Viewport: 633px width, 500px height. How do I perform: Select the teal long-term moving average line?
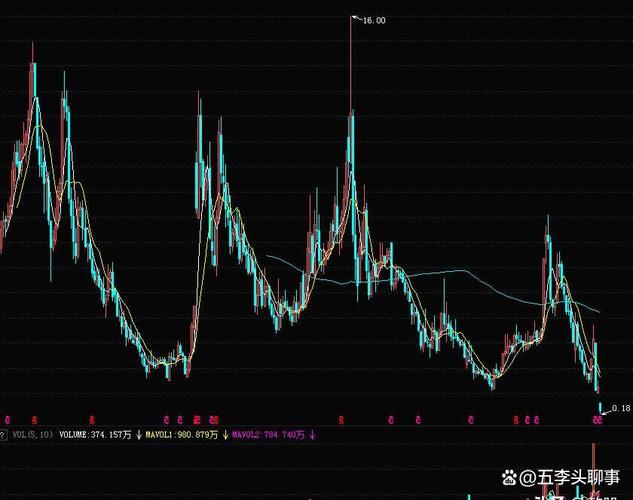[x=480, y=285]
